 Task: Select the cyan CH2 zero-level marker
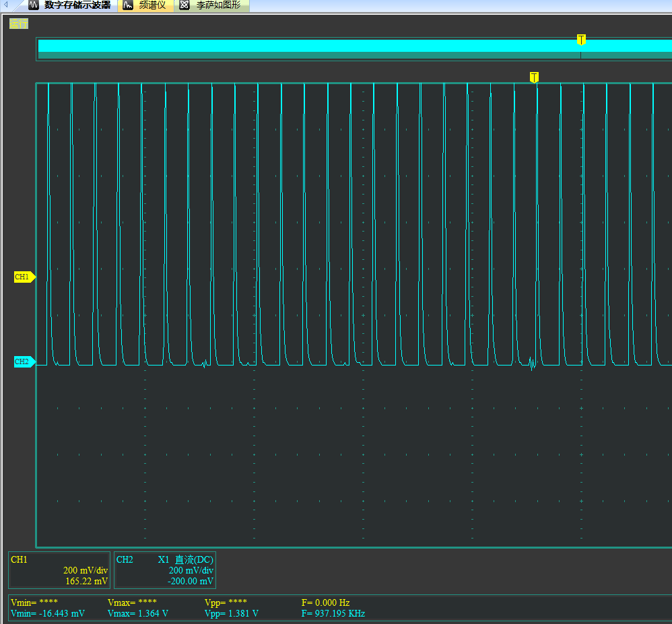tap(24, 361)
